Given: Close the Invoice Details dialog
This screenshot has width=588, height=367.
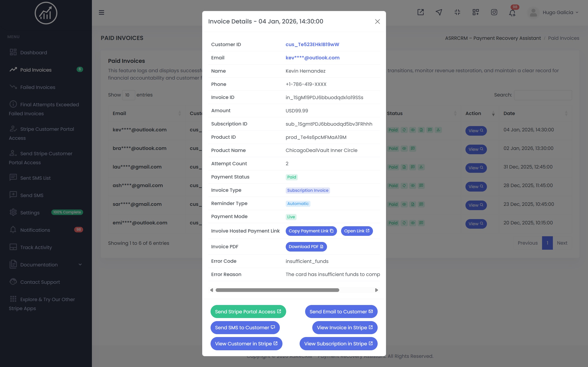Looking at the screenshot, I should [x=377, y=22].
